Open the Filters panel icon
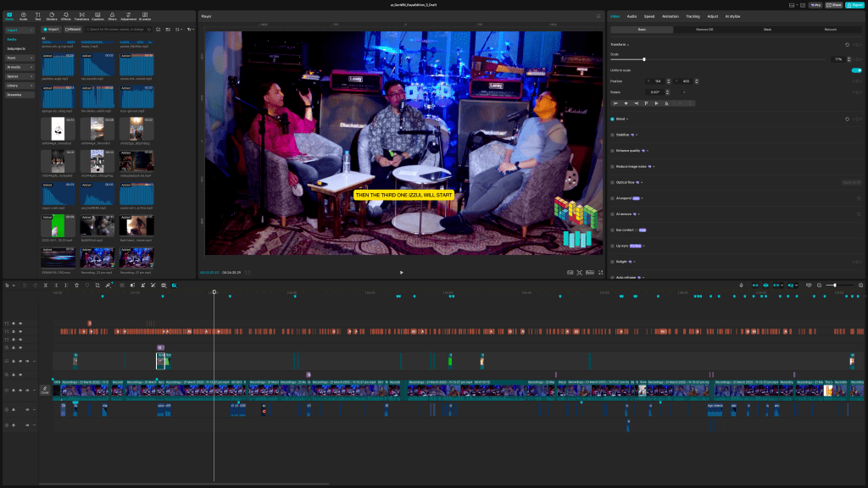Image resolution: width=868 pixels, height=488 pixels. click(x=112, y=15)
